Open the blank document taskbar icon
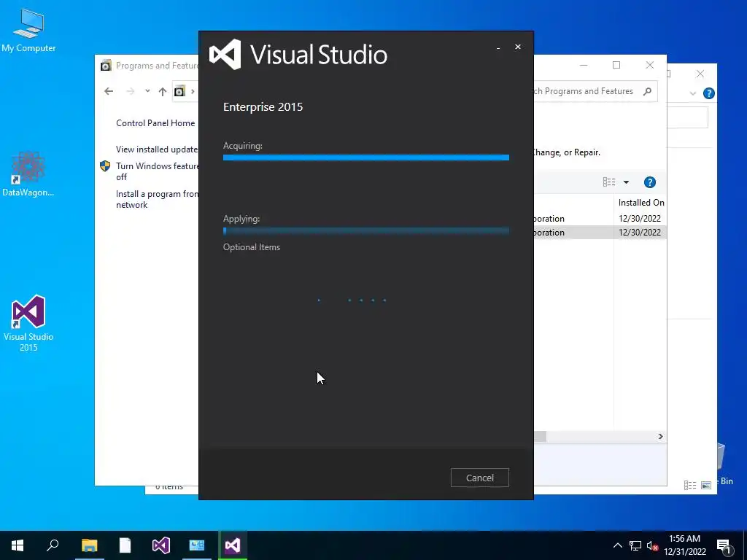This screenshot has width=747, height=560. click(125, 545)
